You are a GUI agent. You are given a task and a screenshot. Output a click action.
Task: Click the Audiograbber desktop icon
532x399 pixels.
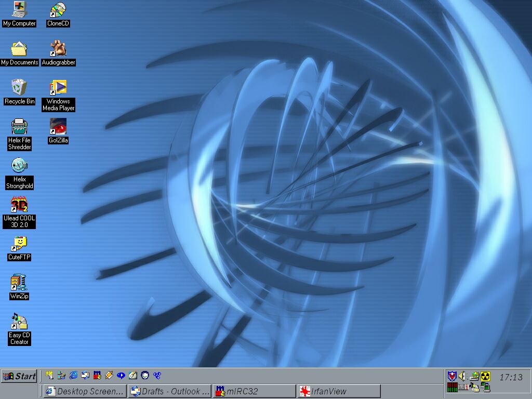tap(58, 49)
